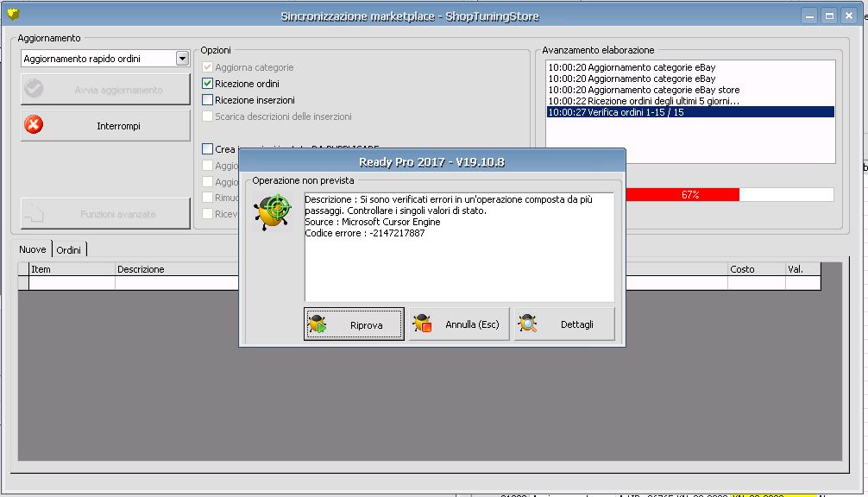Maximize the Sincronizzazione marketplace window
The width and height of the screenshot is (868, 497).
pos(829,16)
